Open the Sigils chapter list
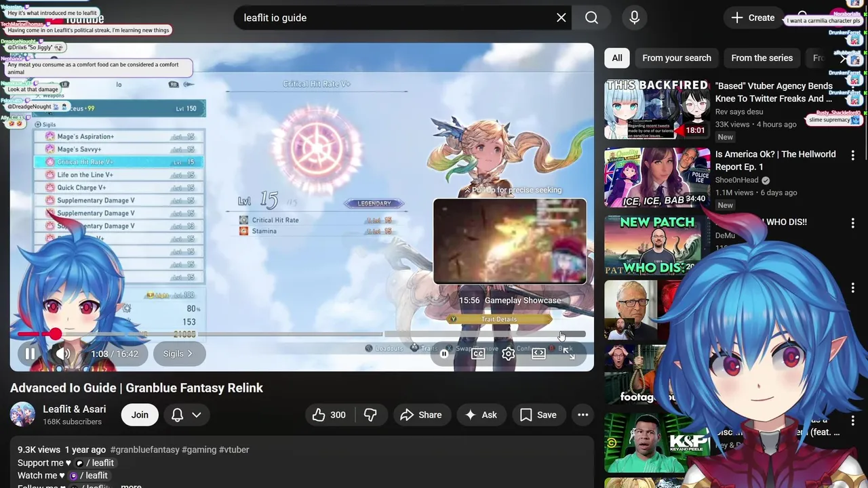Image resolution: width=868 pixels, height=488 pixels. [x=179, y=354]
